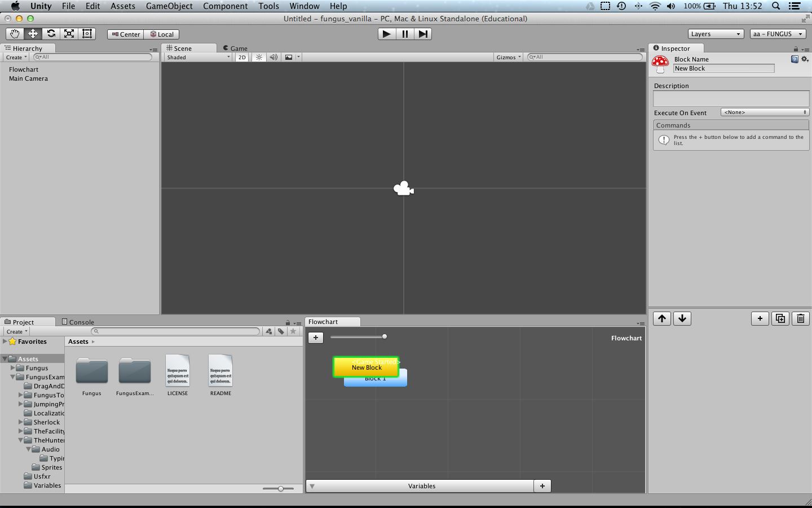
Task: Toggle pivot mode Center button
Action: coord(126,34)
